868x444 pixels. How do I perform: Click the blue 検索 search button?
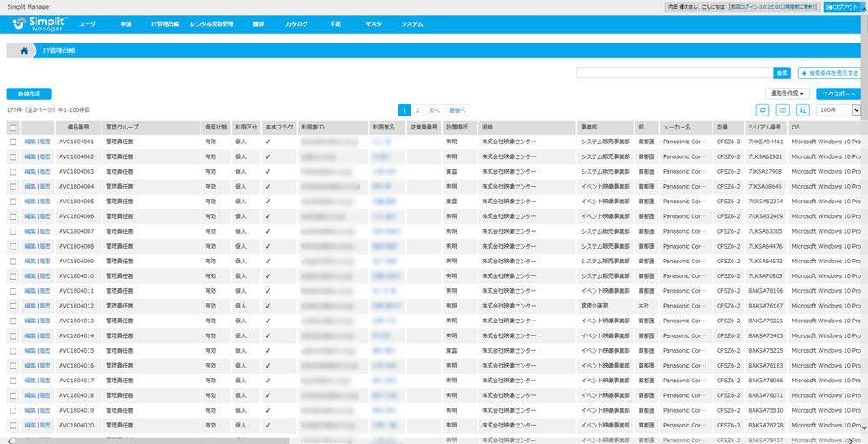[782, 73]
